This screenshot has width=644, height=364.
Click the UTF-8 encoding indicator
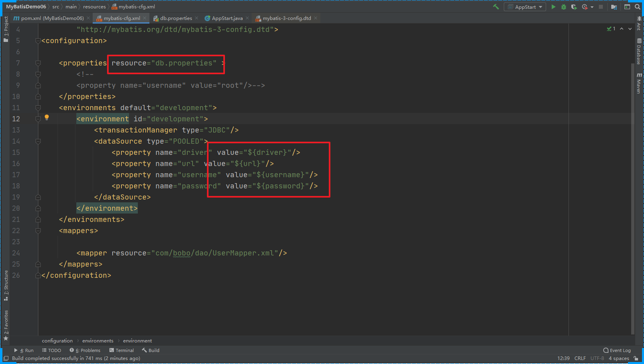point(597,358)
